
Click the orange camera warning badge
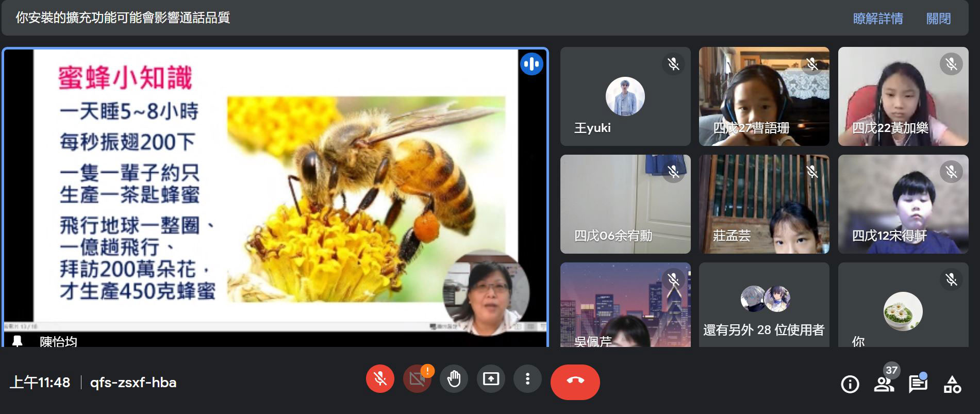pos(427,371)
